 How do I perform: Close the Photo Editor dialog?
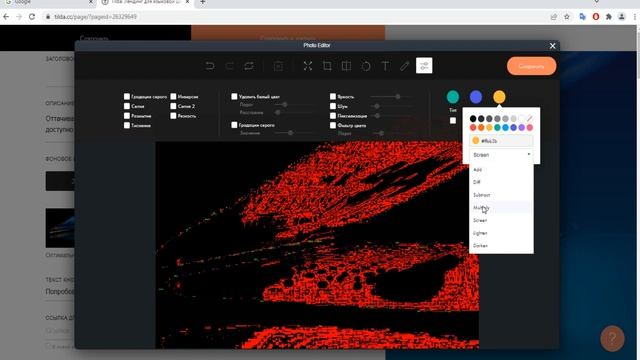coord(552,46)
